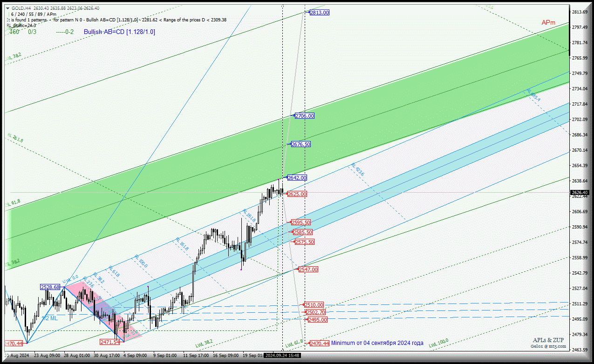The width and height of the screenshot is (594, 364).
Task: Click the 2528.68 swing high label
Action: click(50, 287)
